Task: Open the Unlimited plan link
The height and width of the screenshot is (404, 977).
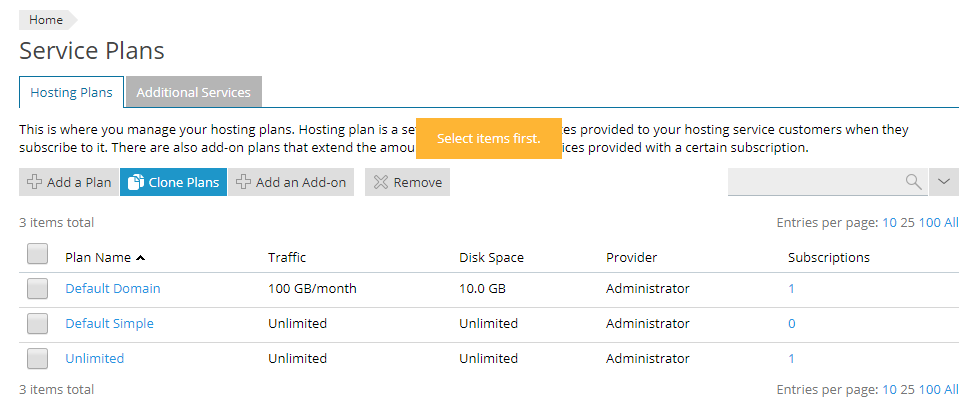Action: click(x=94, y=359)
